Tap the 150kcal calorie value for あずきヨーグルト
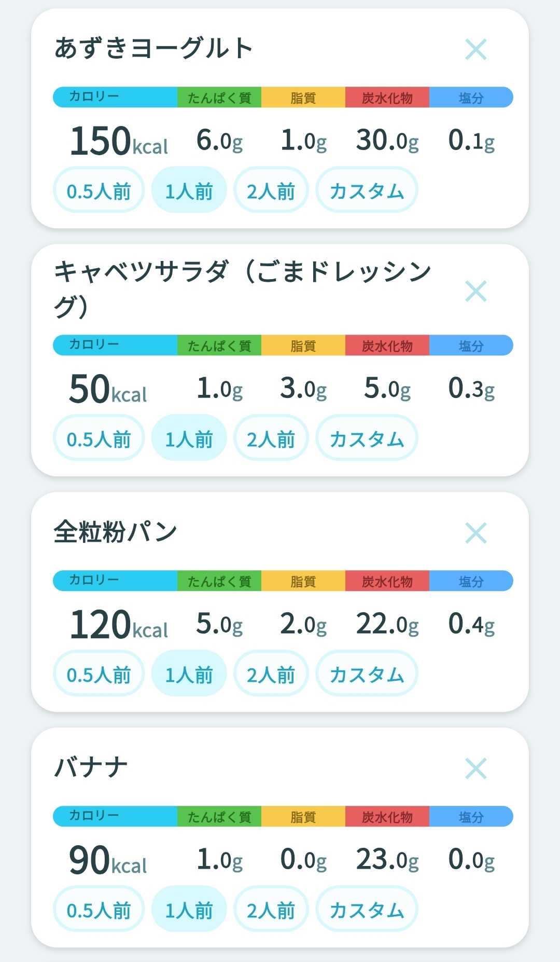This screenshot has height=962, width=560. 119,141
